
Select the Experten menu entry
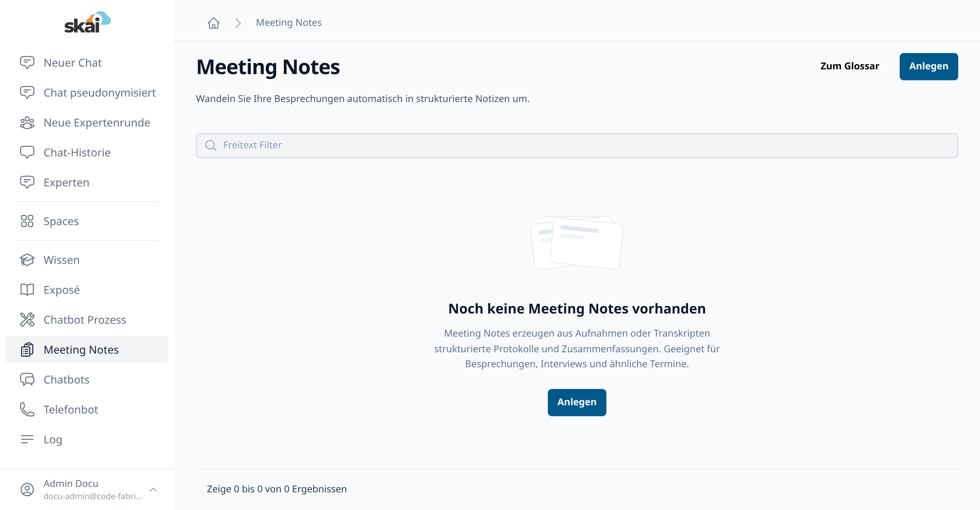pyautogui.click(x=87, y=183)
